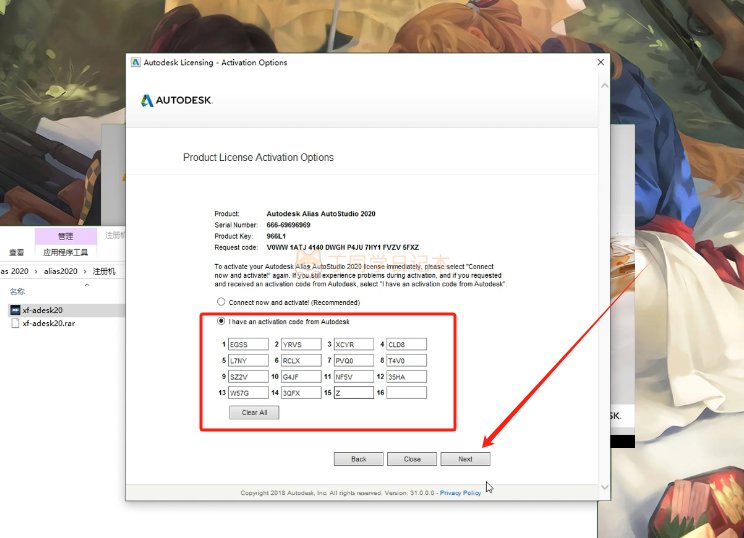
Task: Expand chevron after alias2020 in breadcrumb
Action: 85,271
